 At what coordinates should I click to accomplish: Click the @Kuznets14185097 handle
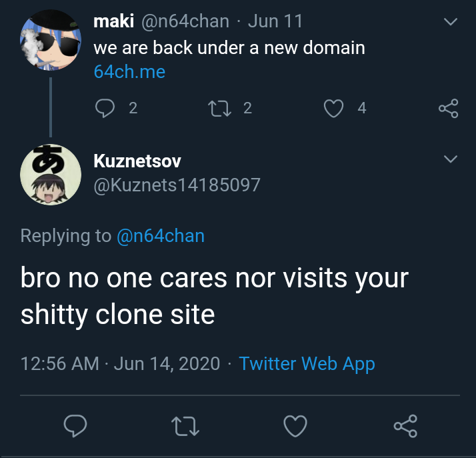tap(177, 184)
